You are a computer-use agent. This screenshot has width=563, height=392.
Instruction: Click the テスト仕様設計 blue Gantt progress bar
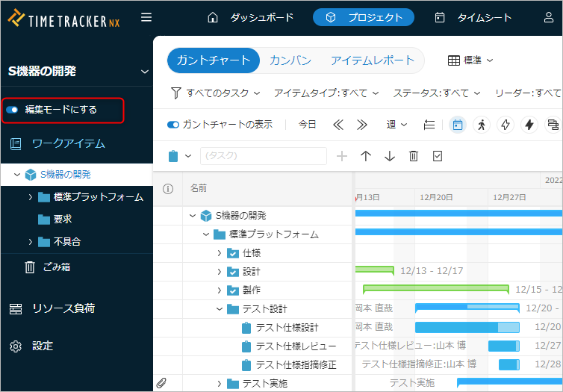pos(466,327)
